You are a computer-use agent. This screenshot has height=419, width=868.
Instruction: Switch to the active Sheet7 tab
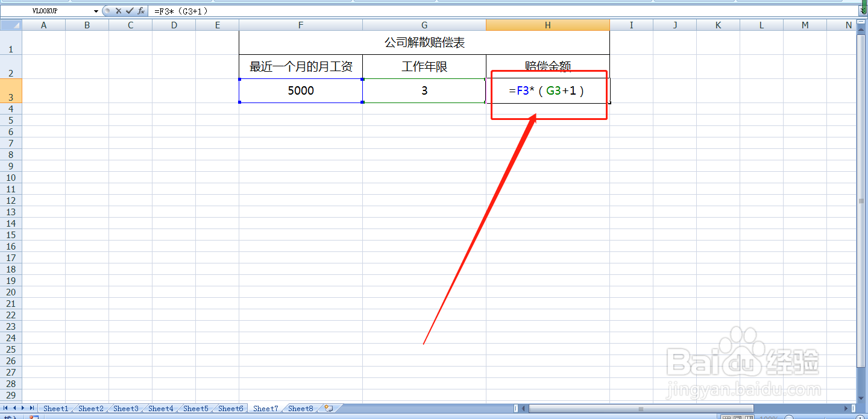[265, 409]
